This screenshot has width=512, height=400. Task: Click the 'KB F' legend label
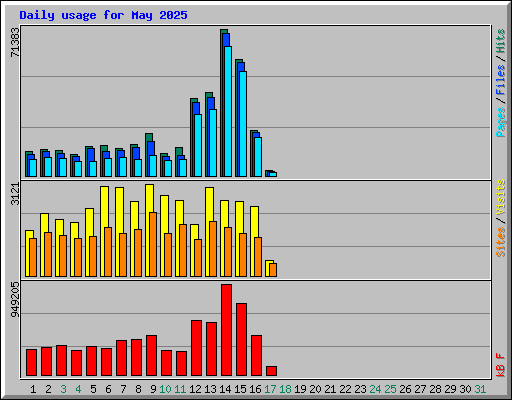(500, 365)
